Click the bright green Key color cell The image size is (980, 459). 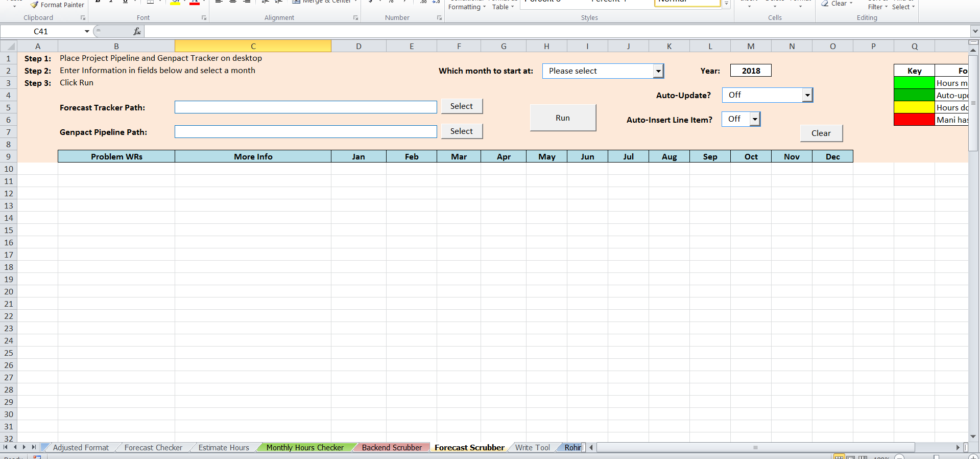pyautogui.click(x=914, y=83)
